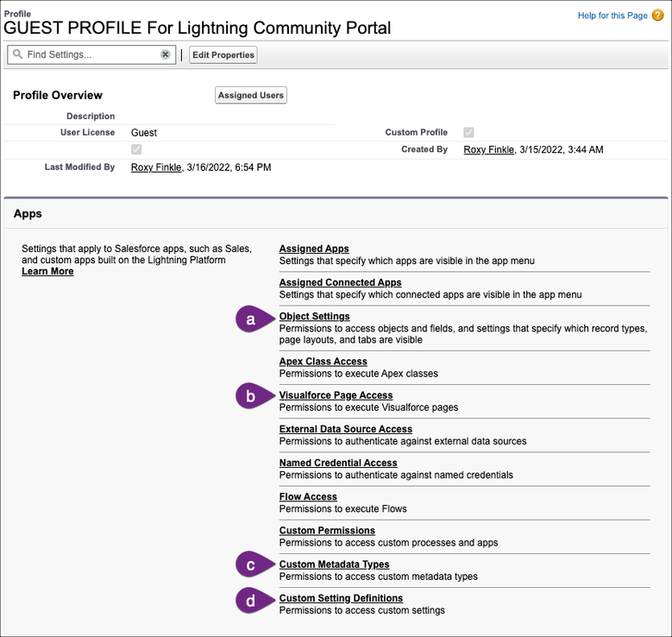Click the purple 'd' callout marker

tap(251, 601)
